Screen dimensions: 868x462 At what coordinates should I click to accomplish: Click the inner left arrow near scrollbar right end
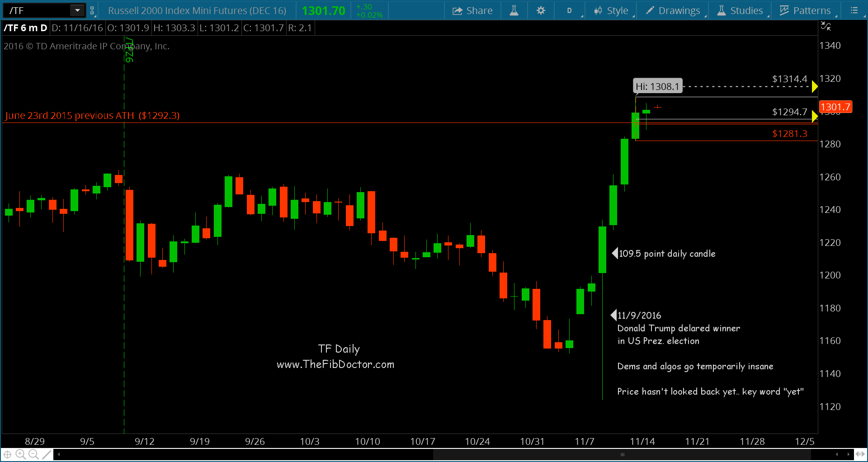point(837,454)
